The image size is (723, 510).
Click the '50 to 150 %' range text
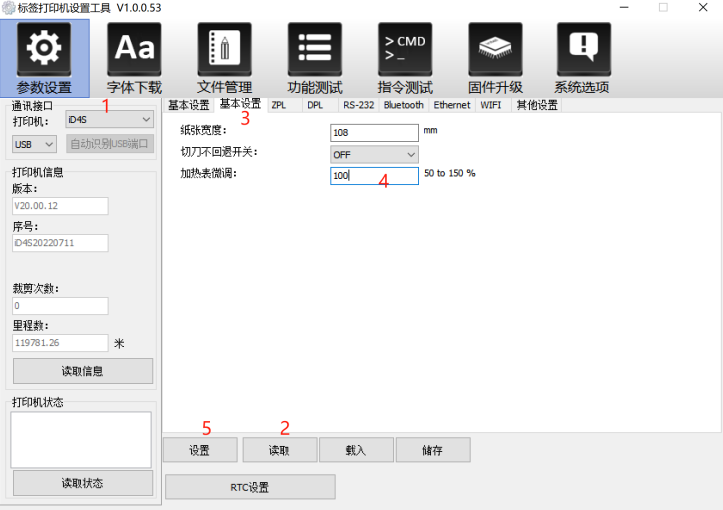click(450, 173)
